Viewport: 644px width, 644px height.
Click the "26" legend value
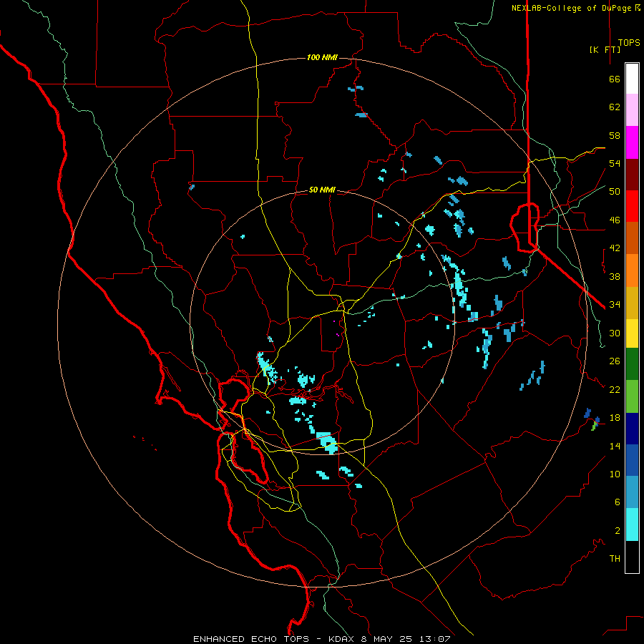[x=615, y=361]
